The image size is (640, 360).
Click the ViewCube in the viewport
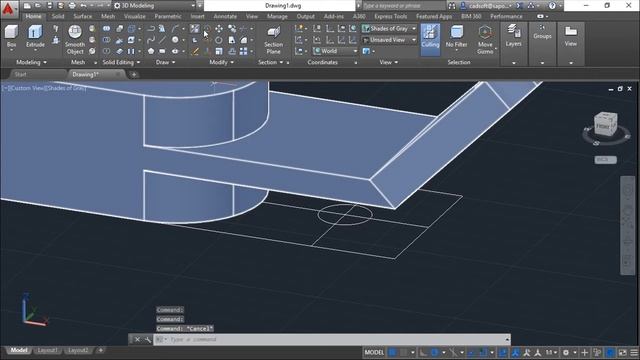[605, 124]
